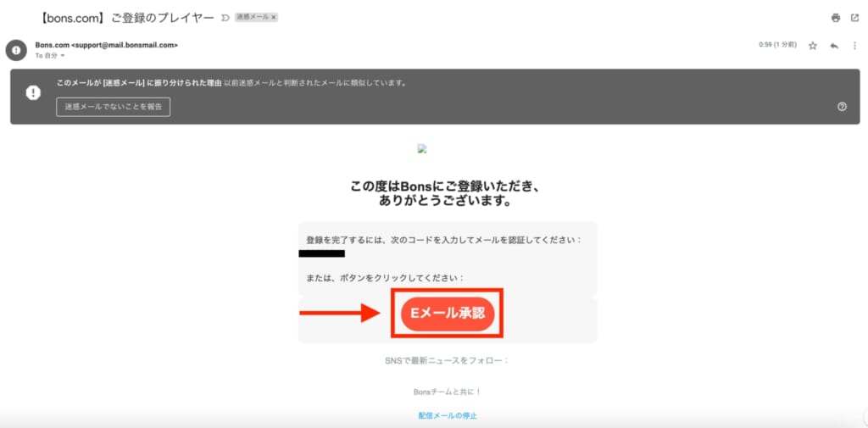The width and height of the screenshot is (868, 428).
Task: Open the spam banner help icon
Action: pos(842,107)
